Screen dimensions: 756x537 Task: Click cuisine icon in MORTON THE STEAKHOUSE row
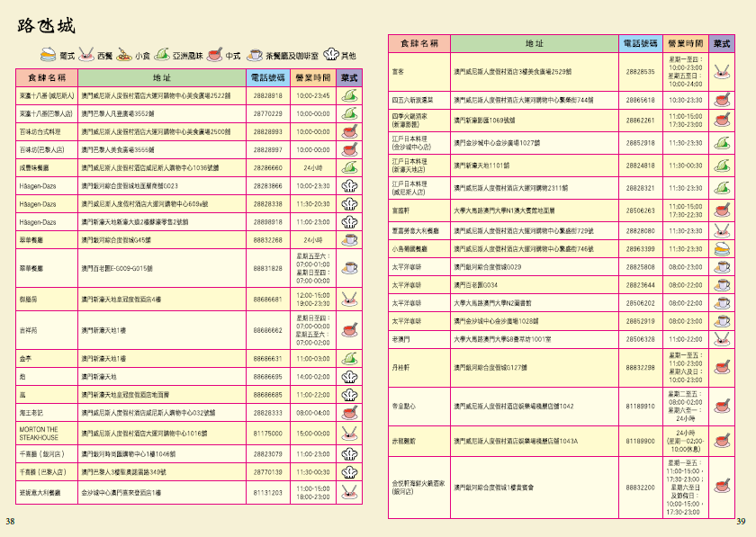click(x=350, y=433)
